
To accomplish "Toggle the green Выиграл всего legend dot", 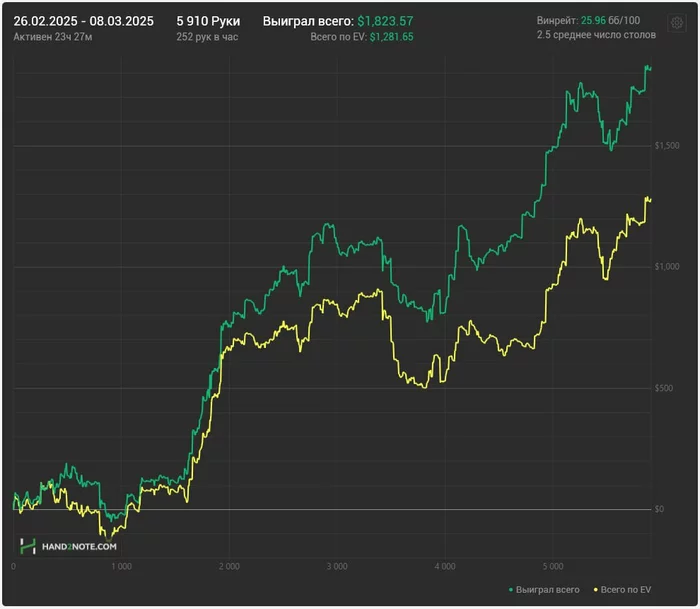I will pyautogui.click(x=511, y=590).
